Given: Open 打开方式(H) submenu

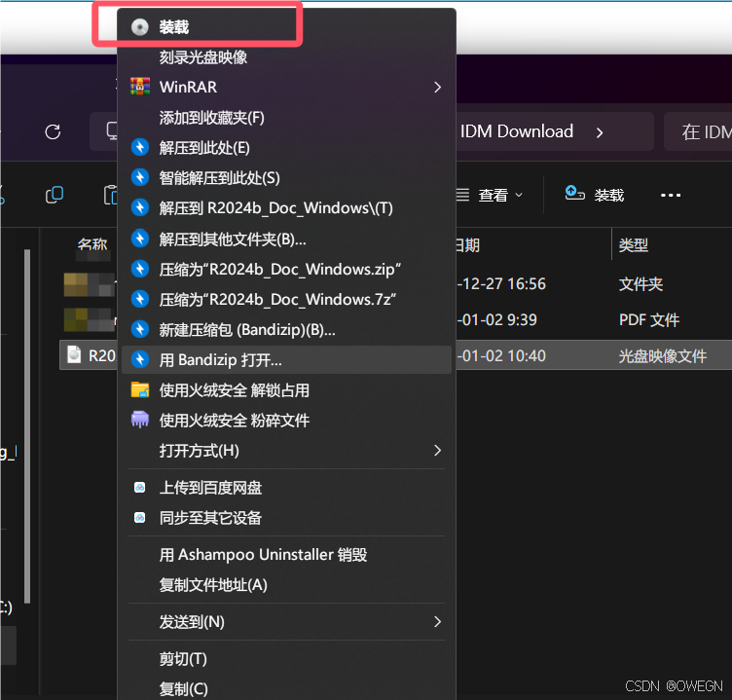Looking at the screenshot, I should tap(286, 451).
